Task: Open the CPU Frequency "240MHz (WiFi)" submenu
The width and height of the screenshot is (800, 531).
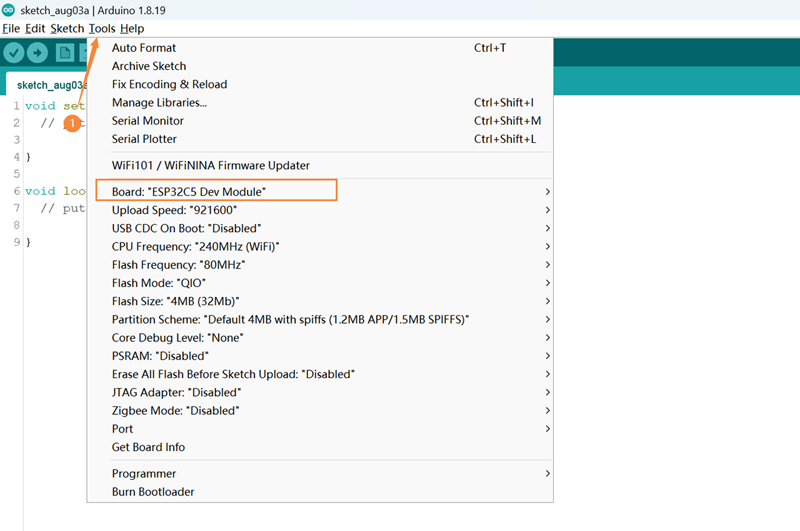Action: tap(195, 246)
